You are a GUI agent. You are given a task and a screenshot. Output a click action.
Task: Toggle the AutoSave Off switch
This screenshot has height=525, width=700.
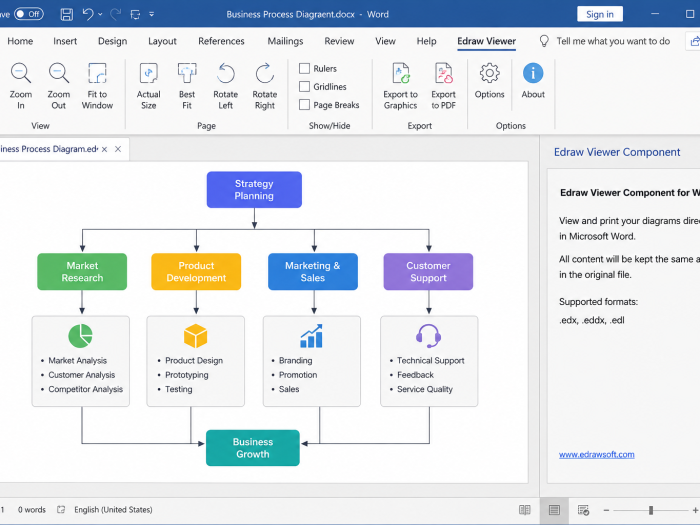coord(29,14)
